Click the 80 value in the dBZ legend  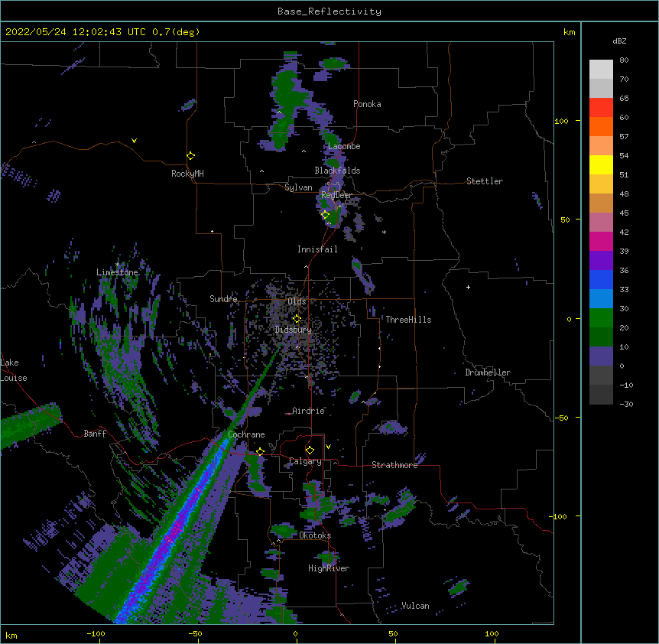[x=624, y=60]
